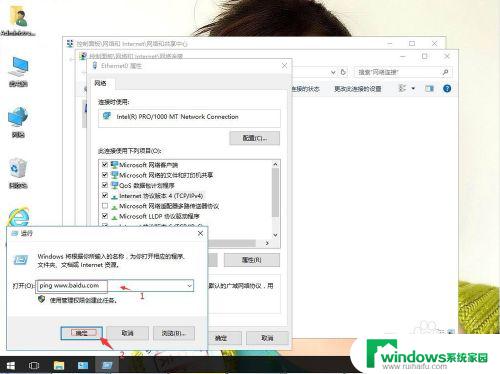
Task: Launch Internet Explorer desktop icon
Action: click(x=19, y=217)
